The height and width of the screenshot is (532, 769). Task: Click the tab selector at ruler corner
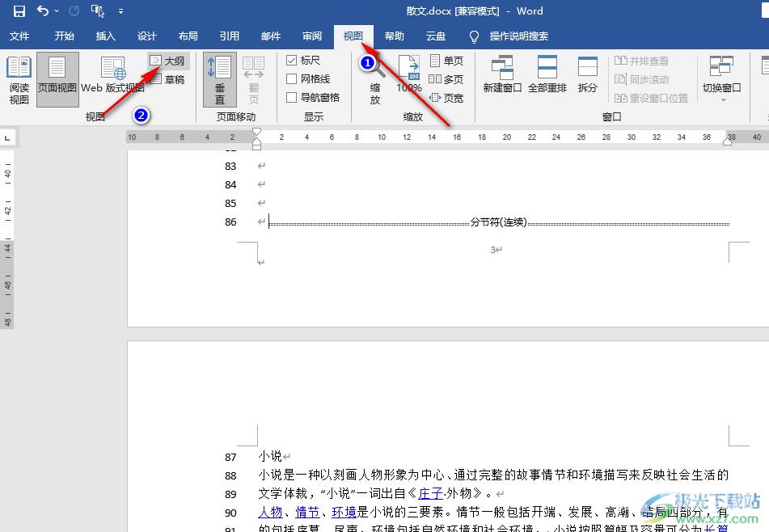[x=7, y=138]
